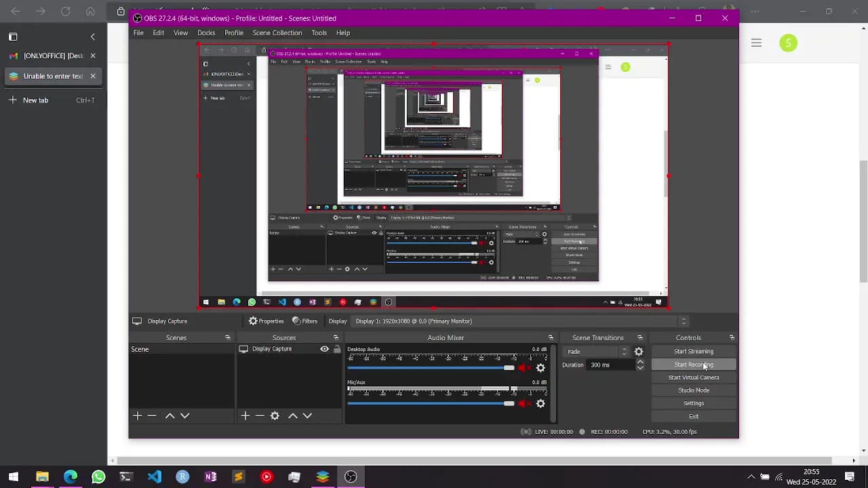Open the Edit menu
Viewport: 868px width, 488px height.
tap(158, 33)
